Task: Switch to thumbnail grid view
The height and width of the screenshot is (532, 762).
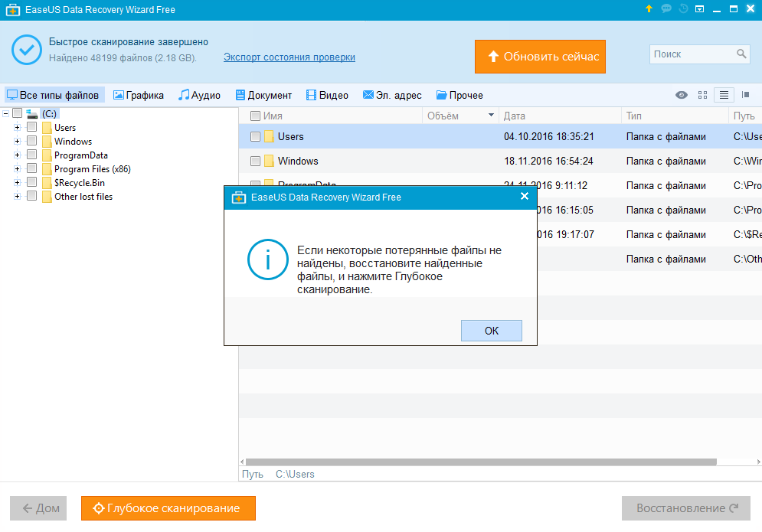Action: [x=702, y=95]
